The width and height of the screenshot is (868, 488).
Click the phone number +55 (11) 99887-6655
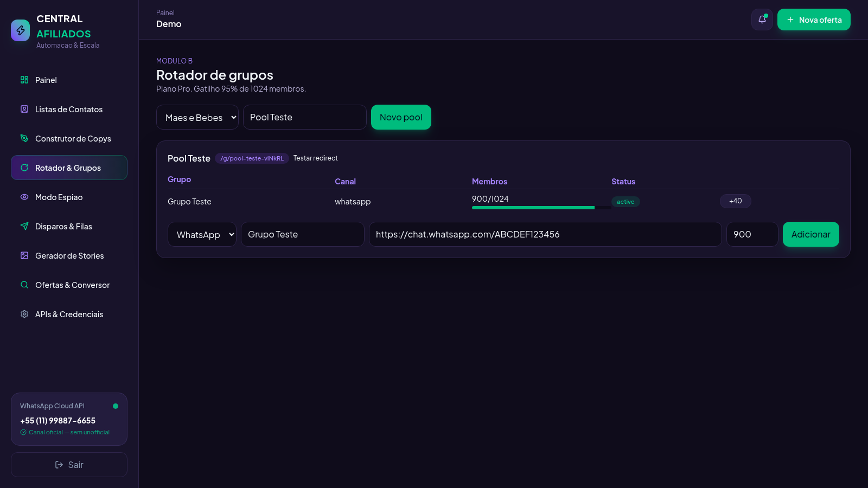pos(58,421)
